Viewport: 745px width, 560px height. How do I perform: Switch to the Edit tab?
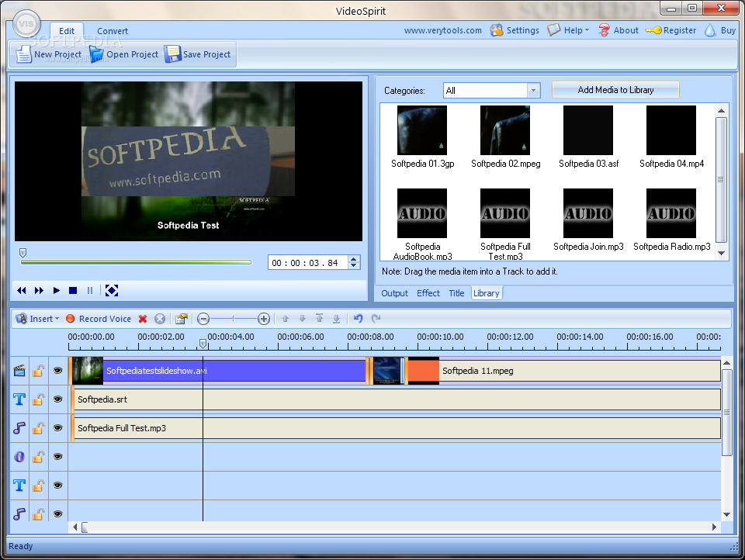67,31
